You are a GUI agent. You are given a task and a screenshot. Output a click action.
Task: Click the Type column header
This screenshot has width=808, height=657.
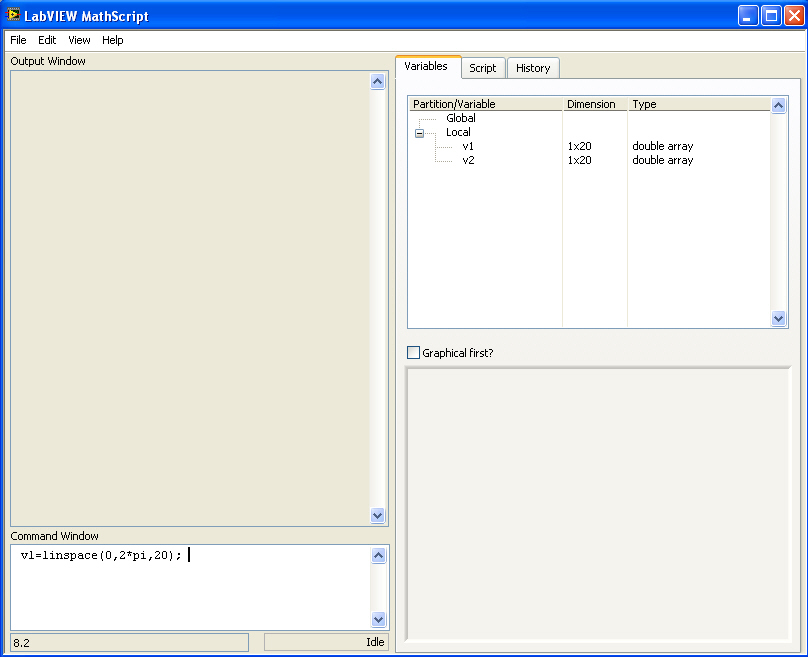[699, 104]
